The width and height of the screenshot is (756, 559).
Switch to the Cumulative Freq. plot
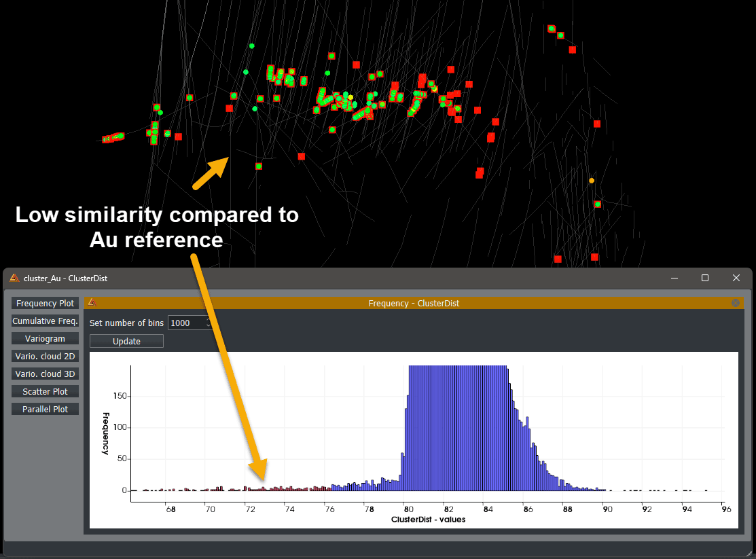pos(46,321)
